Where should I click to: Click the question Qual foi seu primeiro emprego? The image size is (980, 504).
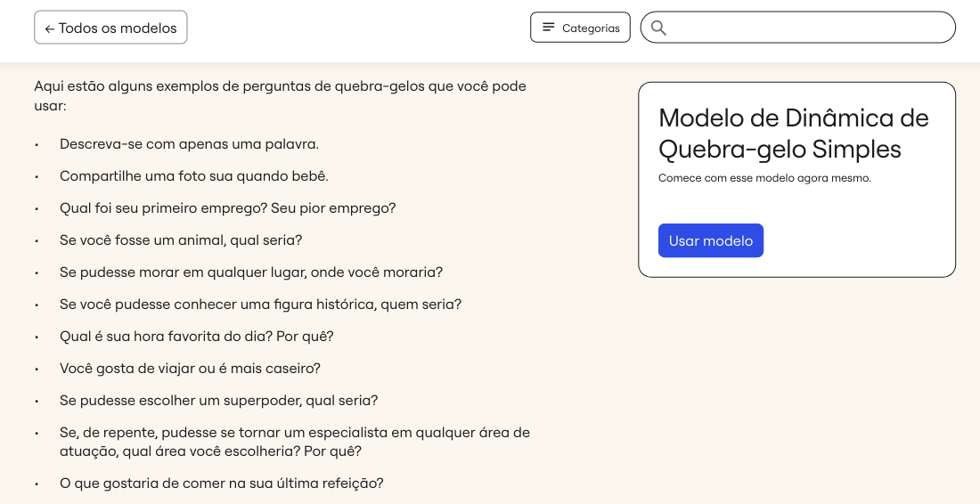(227, 208)
